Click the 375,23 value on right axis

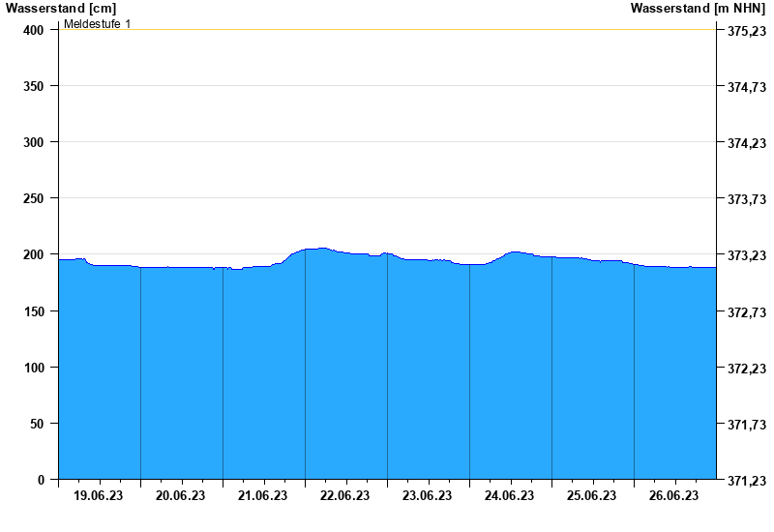[x=746, y=31]
